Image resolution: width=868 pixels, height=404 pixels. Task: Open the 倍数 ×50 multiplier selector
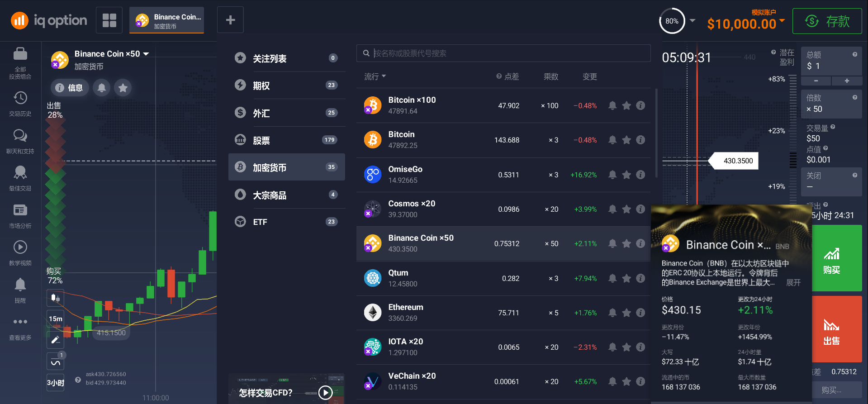click(831, 104)
